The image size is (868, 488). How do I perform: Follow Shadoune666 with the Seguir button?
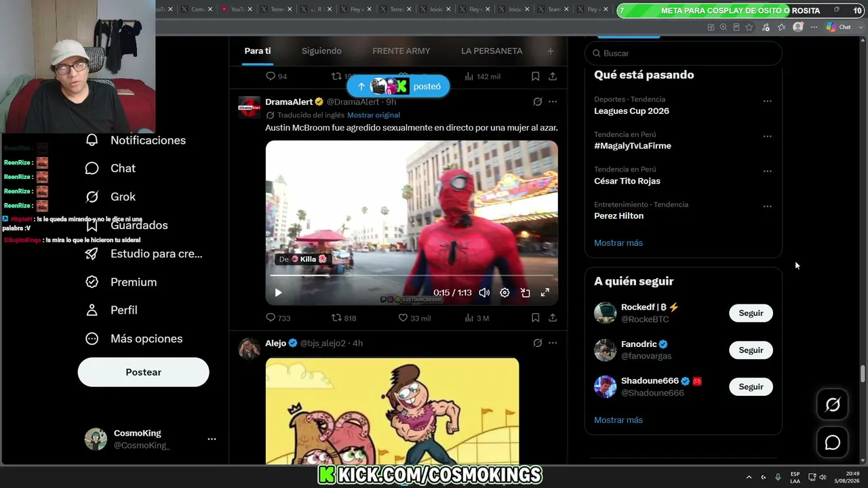(751, 387)
